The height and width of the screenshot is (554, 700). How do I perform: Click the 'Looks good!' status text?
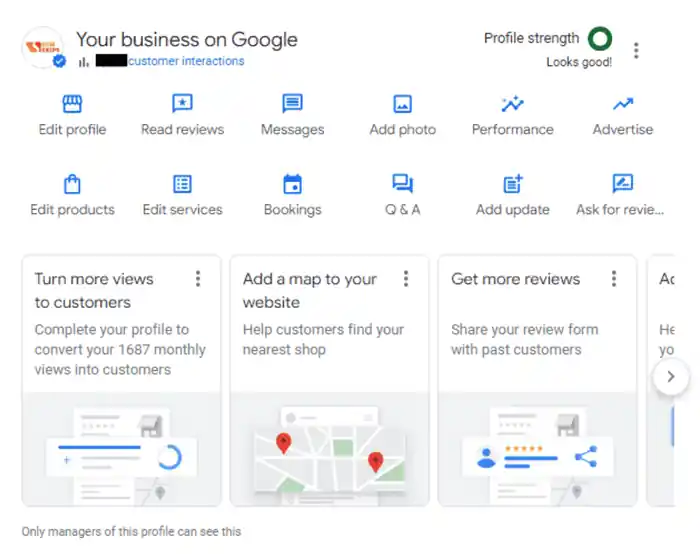coord(579,62)
